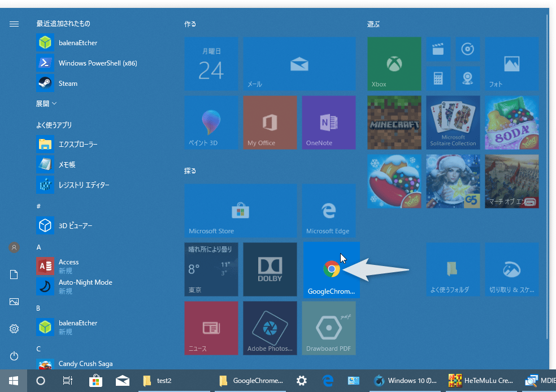Open the Photos tile
Image resolution: width=556 pixels, height=392 pixels.
pyautogui.click(x=512, y=64)
